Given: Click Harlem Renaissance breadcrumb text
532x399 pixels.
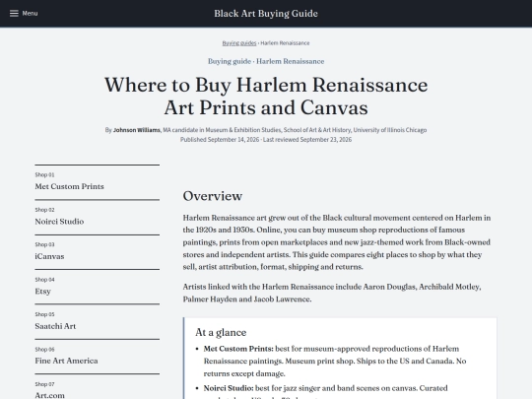Looking at the screenshot, I should click(x=285, y=43).
